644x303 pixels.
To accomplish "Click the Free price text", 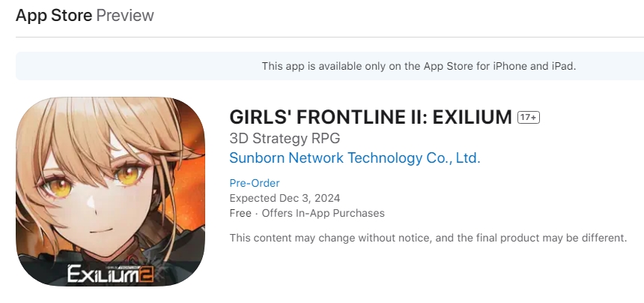I will pos(240,213).
